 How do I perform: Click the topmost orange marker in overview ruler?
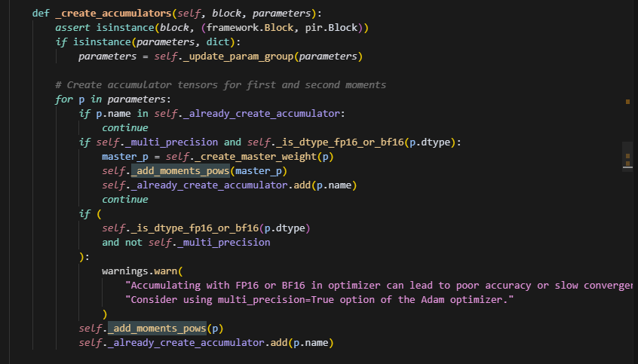pyautogui.click(x=627, y=100)
